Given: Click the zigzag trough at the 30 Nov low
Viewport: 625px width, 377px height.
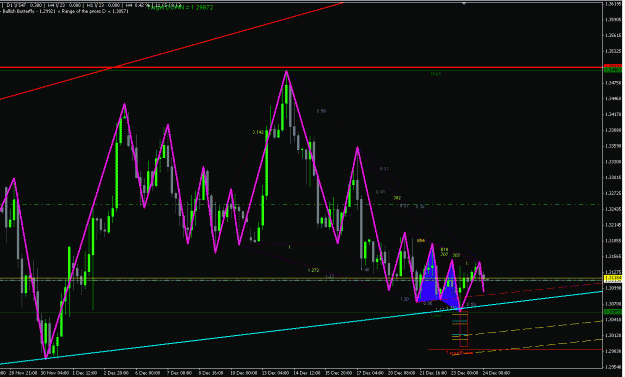Looking at the screenshot, I should click(46, 357).
